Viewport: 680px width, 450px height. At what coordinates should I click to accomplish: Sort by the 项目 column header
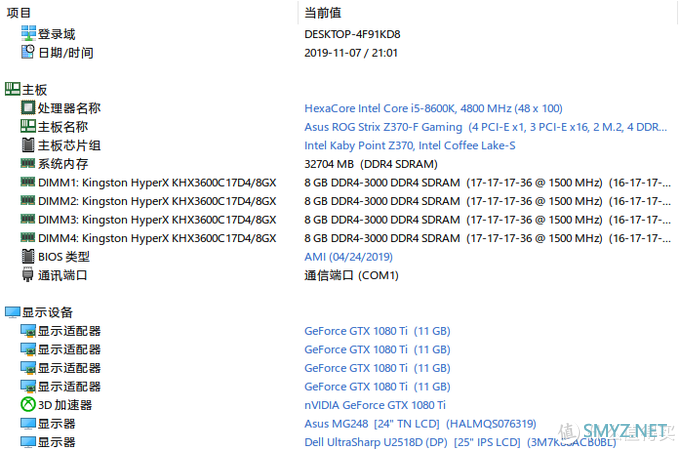[18, 12]
